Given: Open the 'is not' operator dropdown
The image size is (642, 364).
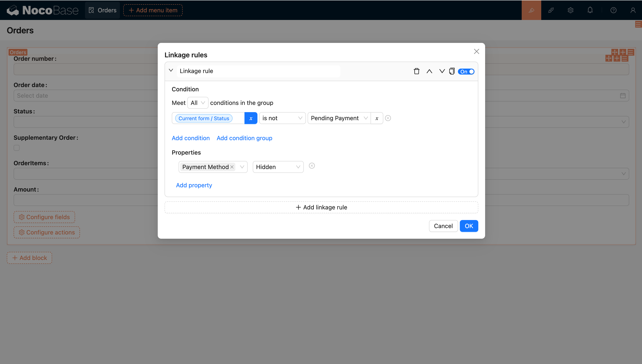Looking at the screenshot, I should [x=282, y=118].
